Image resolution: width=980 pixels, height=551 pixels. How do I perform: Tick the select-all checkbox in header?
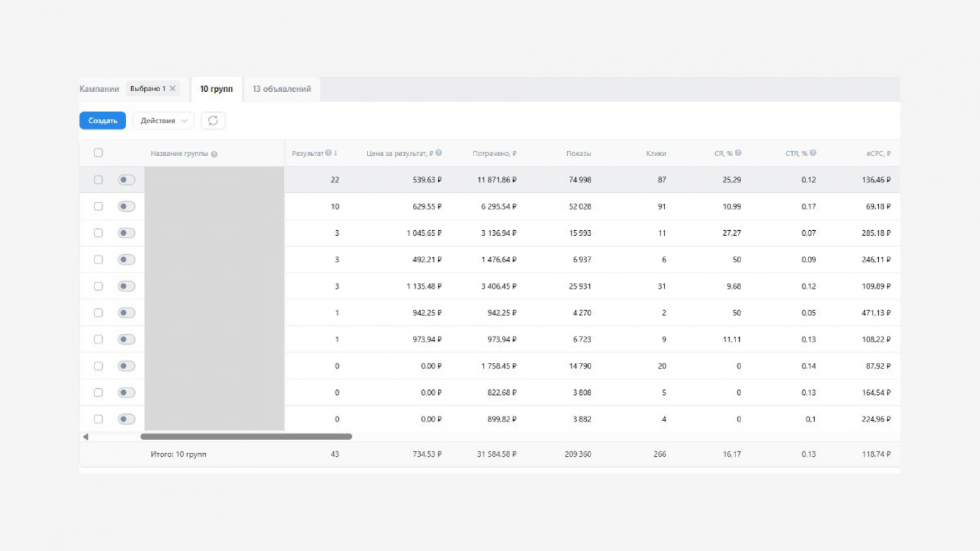click(x=98, y=153)
